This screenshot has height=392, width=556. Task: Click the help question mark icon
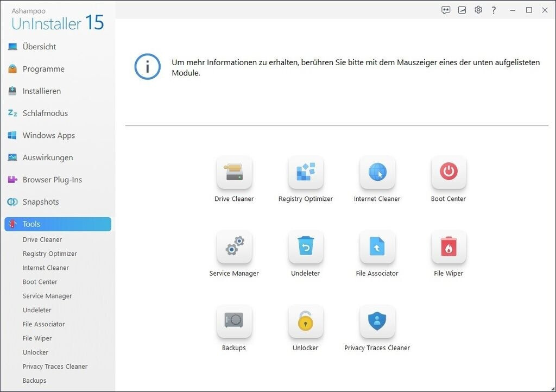(494, 10)
